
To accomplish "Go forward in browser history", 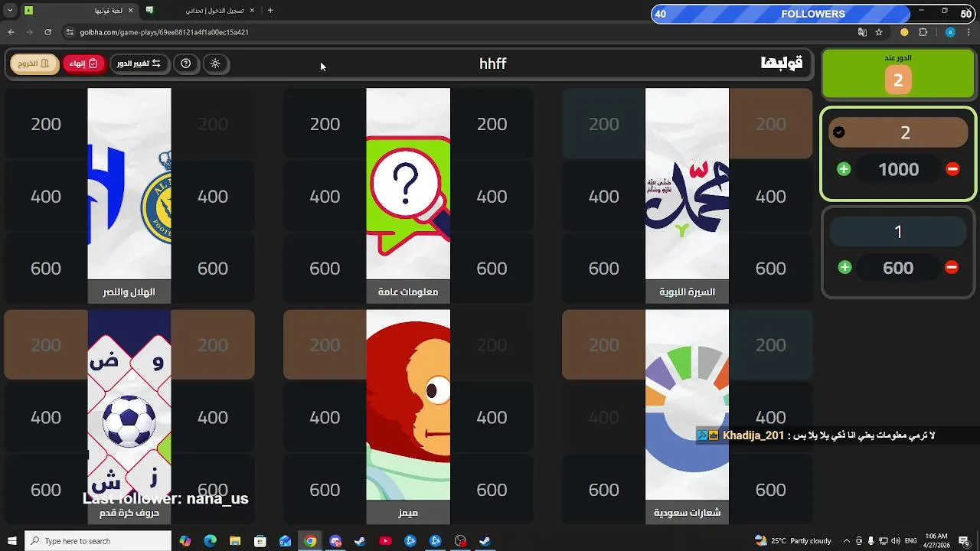I will 29,32.
